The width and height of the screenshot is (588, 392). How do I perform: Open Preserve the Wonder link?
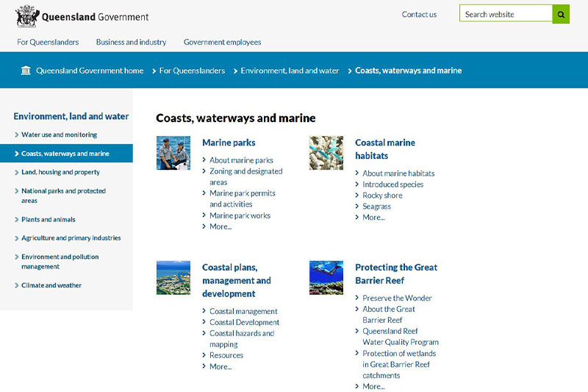[397, 298]
